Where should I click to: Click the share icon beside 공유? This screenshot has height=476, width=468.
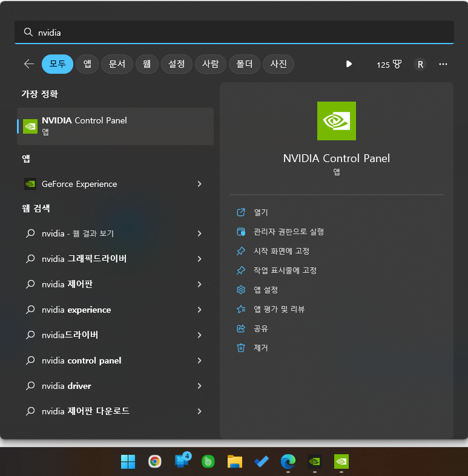tap(241, 328)
